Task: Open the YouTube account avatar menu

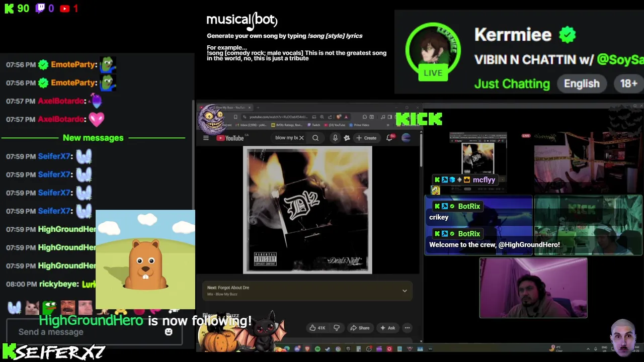Action: click(x=406, y=138)
